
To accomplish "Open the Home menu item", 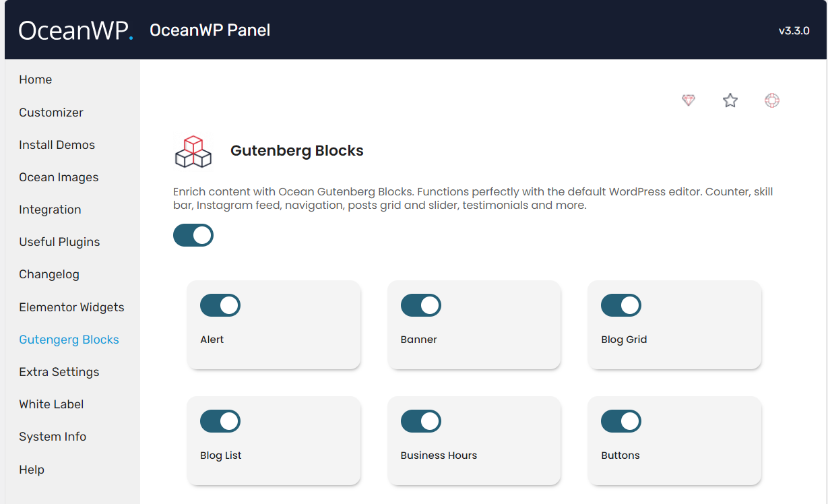I will (x=36, y=80).
